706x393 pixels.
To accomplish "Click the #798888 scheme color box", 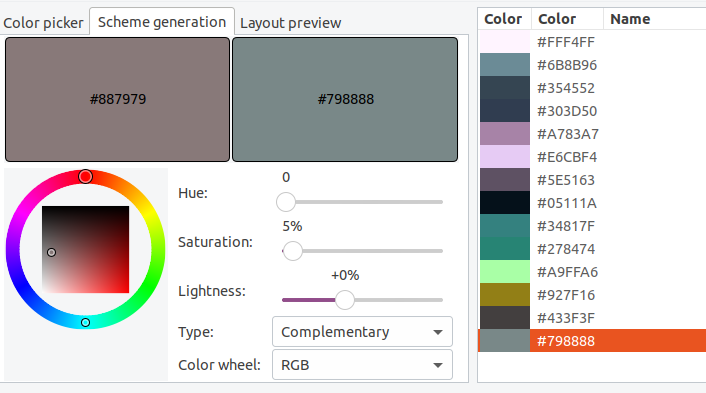I will (x=345, y=99).
